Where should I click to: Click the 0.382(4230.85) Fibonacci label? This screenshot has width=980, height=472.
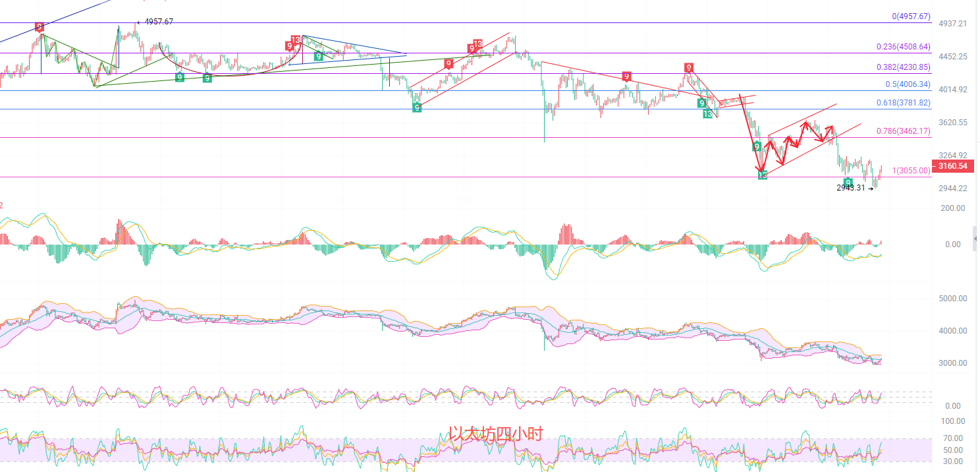pos(903,67)
